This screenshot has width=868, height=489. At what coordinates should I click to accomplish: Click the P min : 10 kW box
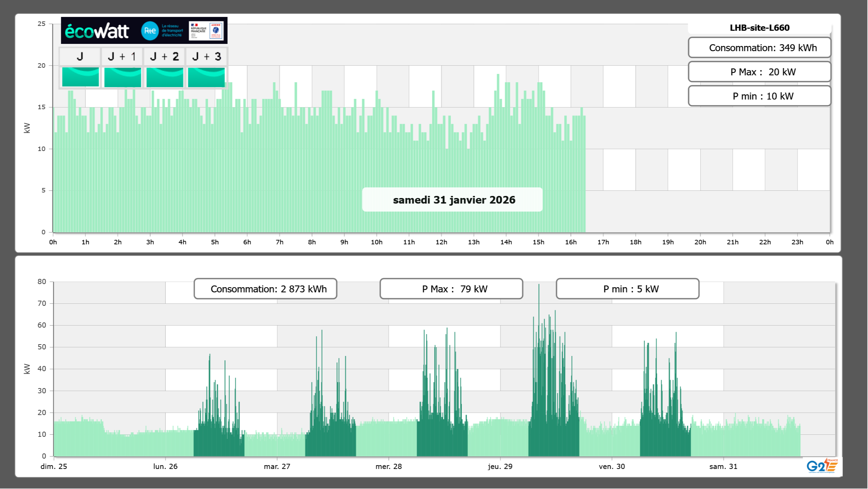[759, 96]
